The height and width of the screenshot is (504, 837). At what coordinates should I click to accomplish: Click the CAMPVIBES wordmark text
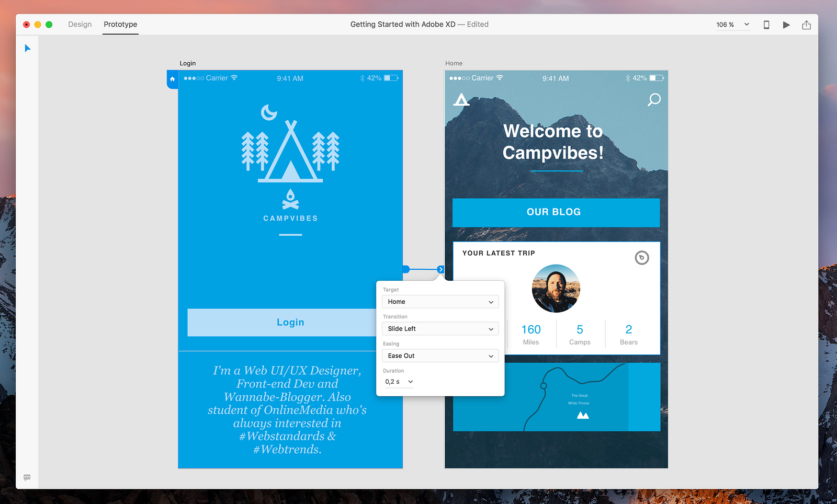(x=290, y=219)
